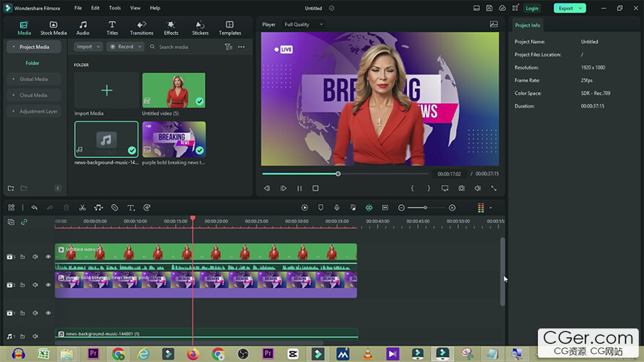Click the voiceover microphone icon in timeline toolbar

pos(337,208)
